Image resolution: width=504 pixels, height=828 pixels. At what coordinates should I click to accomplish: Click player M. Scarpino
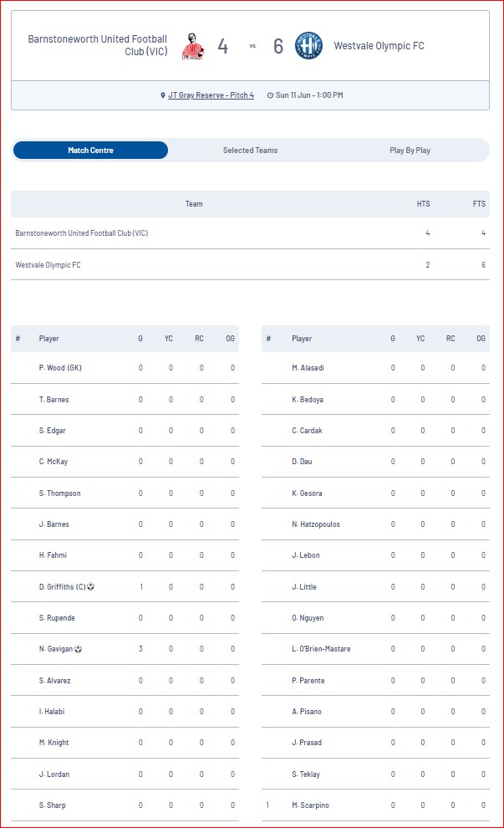310,805
